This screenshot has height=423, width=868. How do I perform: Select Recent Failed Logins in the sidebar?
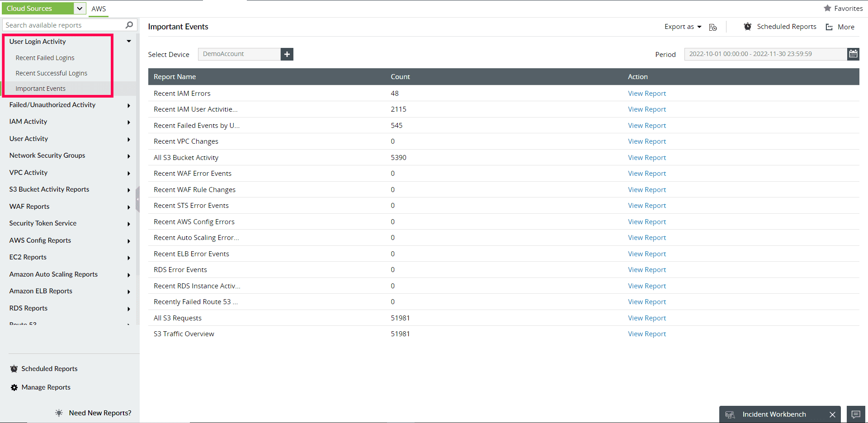point(45,57)
